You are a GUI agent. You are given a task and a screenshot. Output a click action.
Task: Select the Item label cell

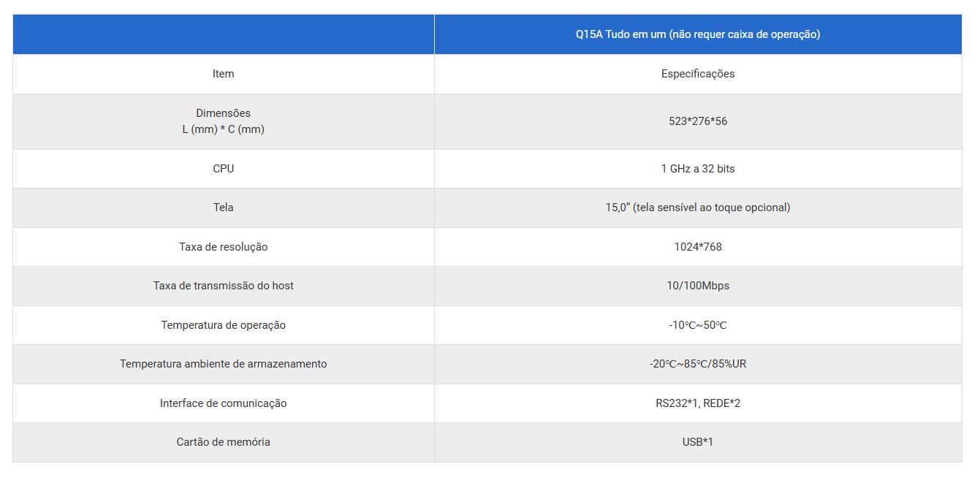click(x=223, y=74)
